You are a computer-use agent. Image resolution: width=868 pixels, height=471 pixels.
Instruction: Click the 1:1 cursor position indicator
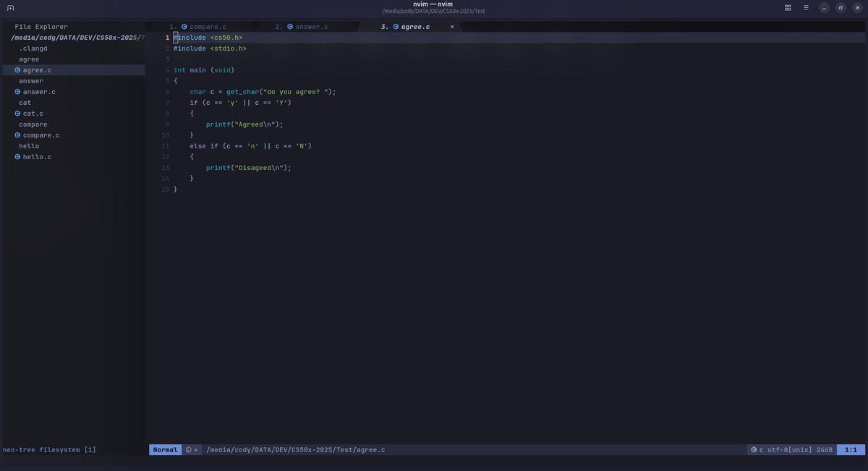pyautogui.click(x=851, y=450)
